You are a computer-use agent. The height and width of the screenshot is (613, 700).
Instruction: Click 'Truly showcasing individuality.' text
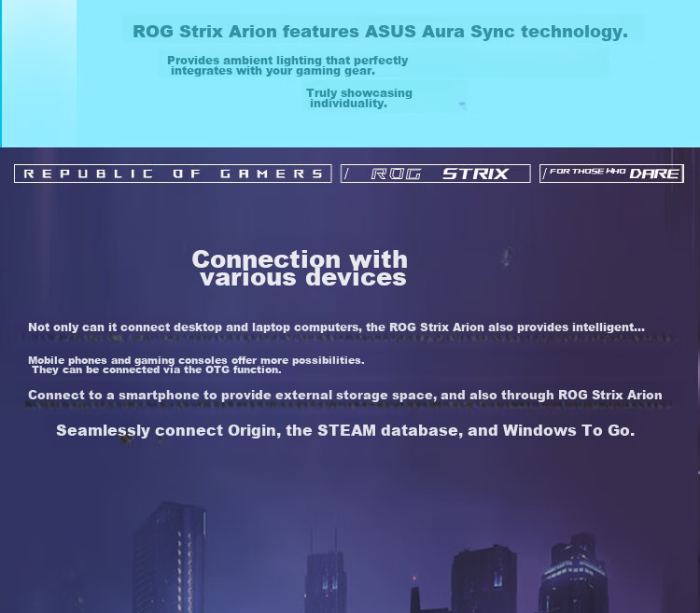[359, 98]
